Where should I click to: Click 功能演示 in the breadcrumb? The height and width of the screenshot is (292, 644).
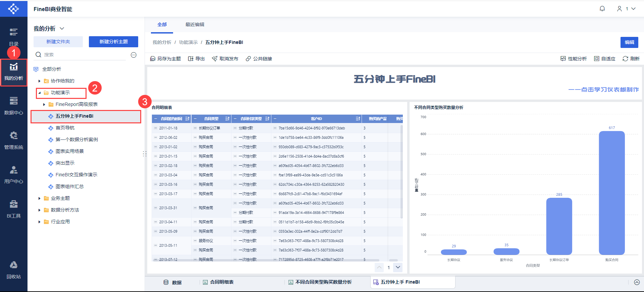click(188, 42)
